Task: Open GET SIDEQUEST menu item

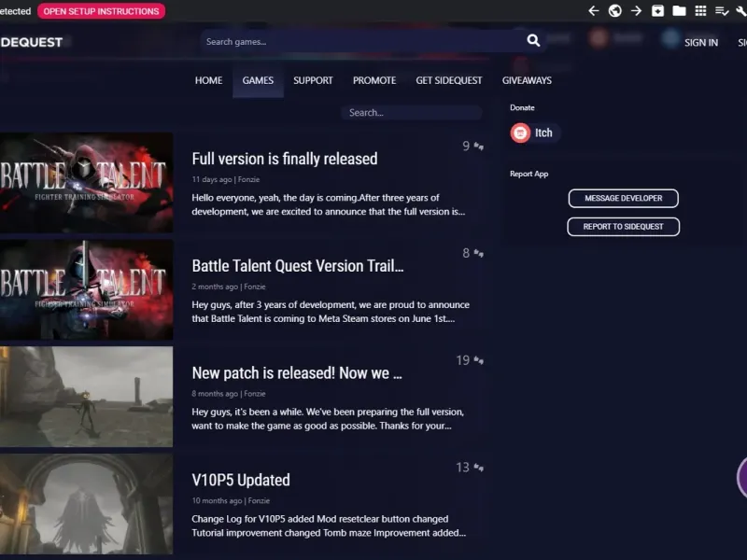Action: (449, 80)
